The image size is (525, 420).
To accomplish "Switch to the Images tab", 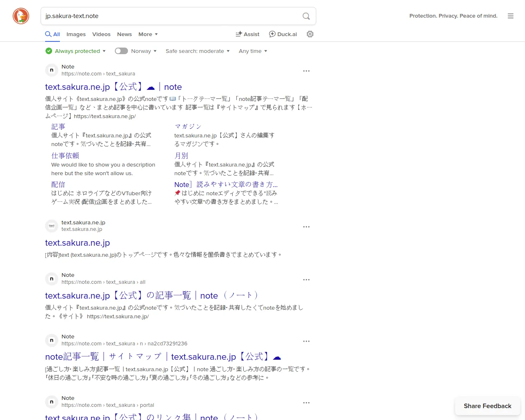I will tap(76, 34).
